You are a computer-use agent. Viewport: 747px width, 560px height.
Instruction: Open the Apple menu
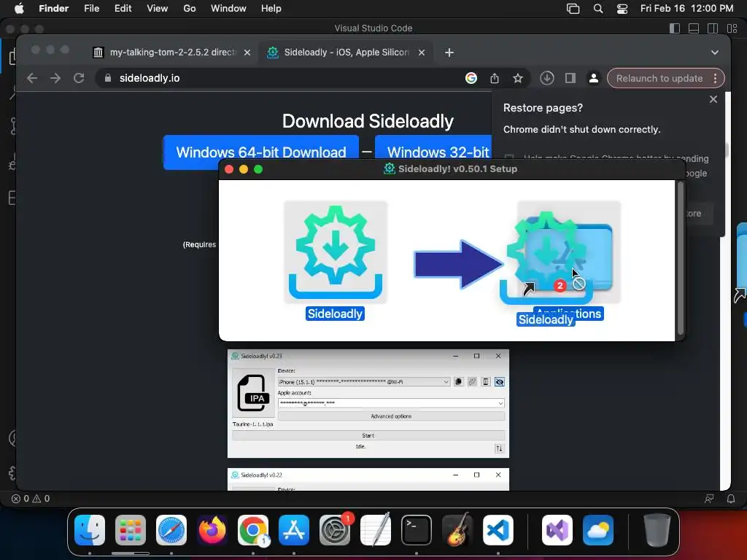click(19, 9)
